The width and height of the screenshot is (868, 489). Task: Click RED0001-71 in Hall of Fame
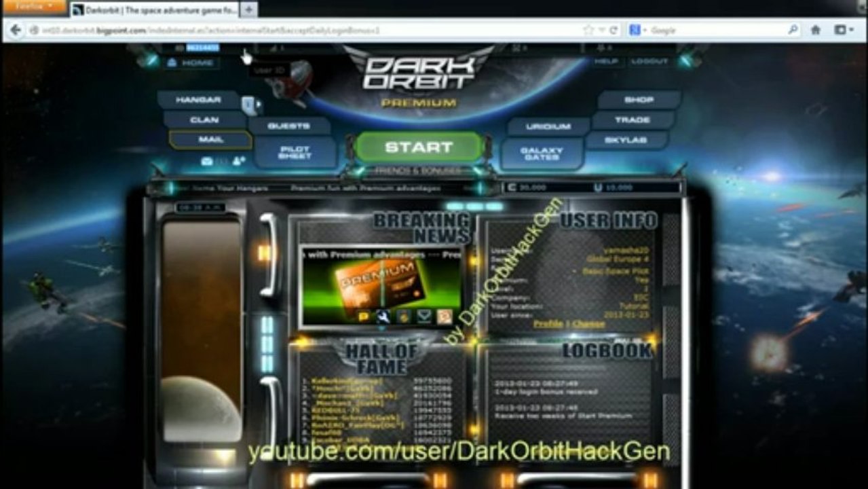pos(336,411)
